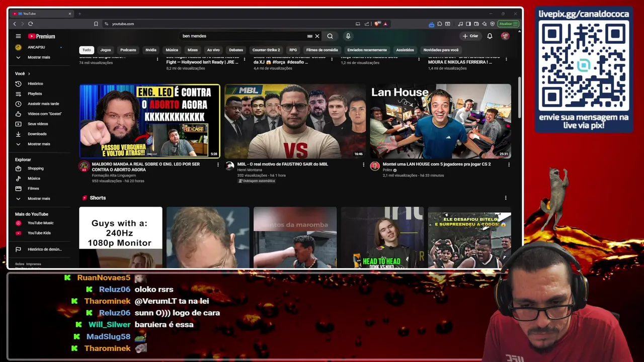644x362 pixels.
Task: Open the 'Head to Head' short
Action: click(382, 237)
